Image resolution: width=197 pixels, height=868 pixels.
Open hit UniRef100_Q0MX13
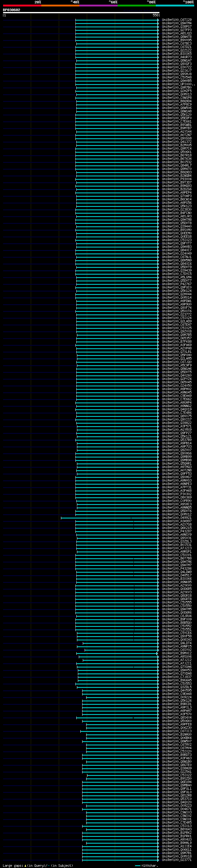177,94
